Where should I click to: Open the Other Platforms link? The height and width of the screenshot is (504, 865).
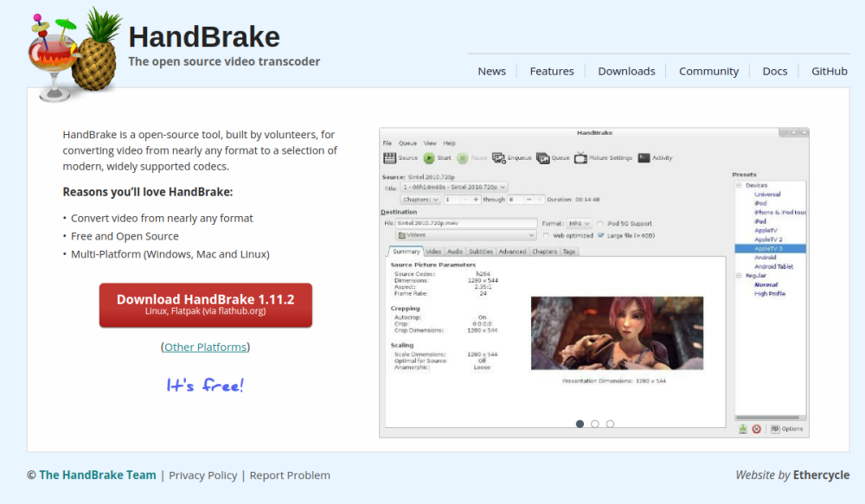205,347
